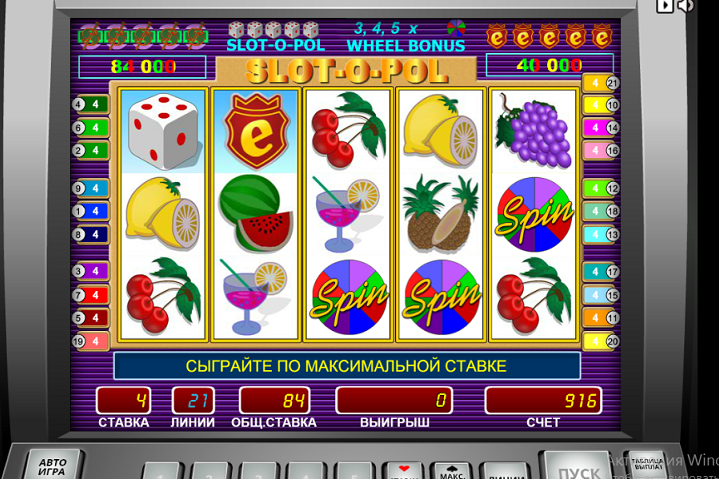Open the ТАБЛИЦА ВЫПЛАТ paytable
The image size is (719, 479).
coord(647,464)
